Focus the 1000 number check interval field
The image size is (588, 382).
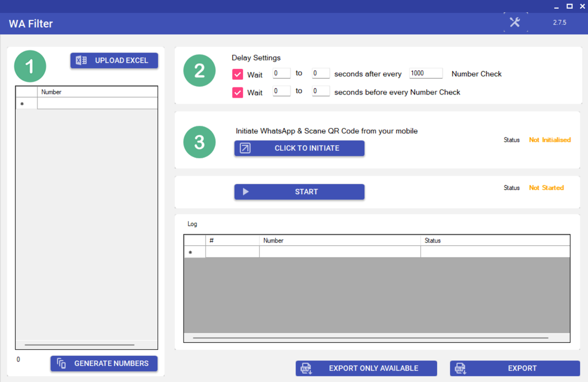coord(426,73)
